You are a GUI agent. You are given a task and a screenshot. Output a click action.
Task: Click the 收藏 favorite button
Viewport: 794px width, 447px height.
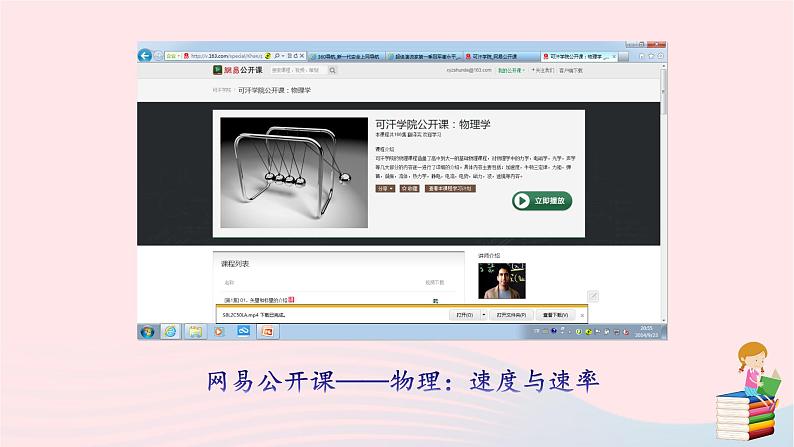(410, 188)
